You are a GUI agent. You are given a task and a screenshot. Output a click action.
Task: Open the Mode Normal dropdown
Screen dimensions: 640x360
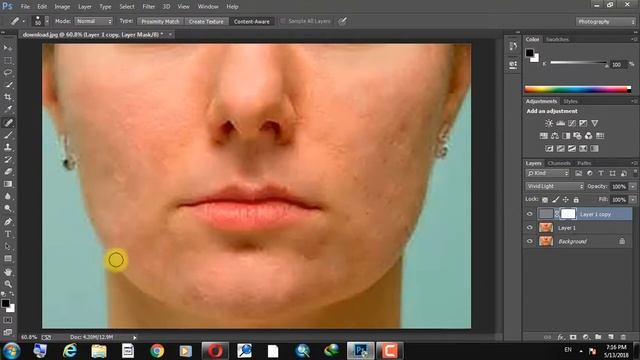click(93, 21)
